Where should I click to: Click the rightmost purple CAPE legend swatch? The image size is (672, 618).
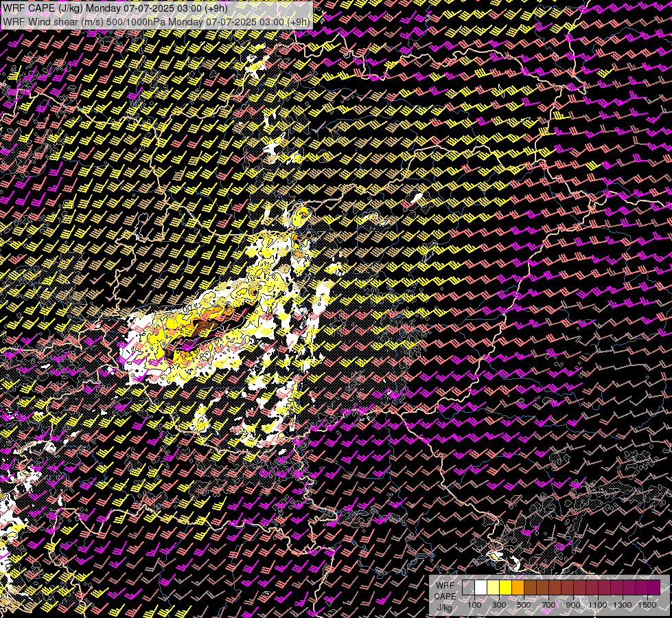(x=653, y=588)
